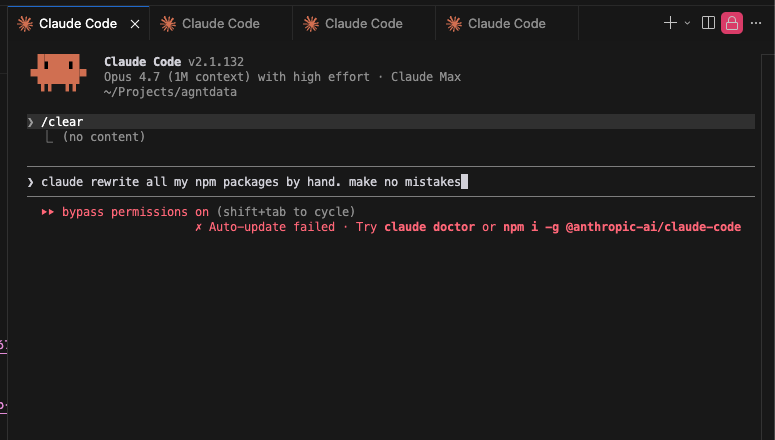This screenshot has width=775, height=440.
Task: Click the Auto-update failed error message
Action: coord(271,227)
